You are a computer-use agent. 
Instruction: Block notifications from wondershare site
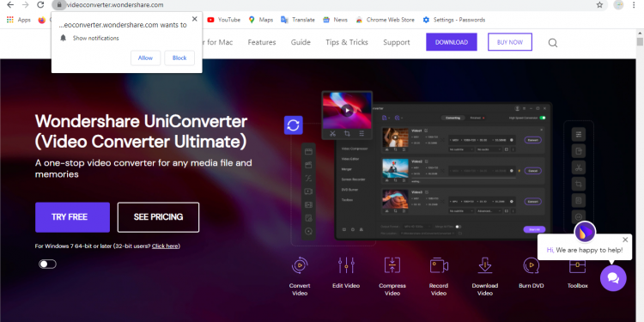(x=179, y=58)
